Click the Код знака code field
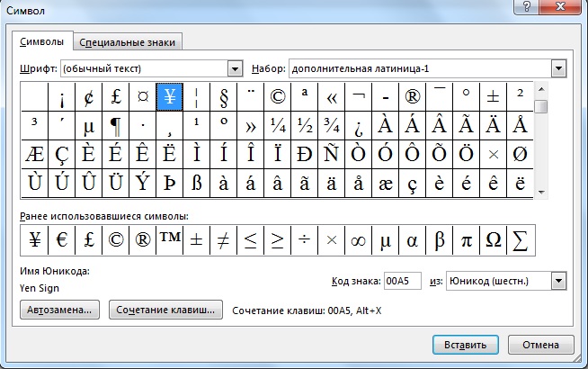Viewport: 588px width, 369px height. (x=403, y=281)
